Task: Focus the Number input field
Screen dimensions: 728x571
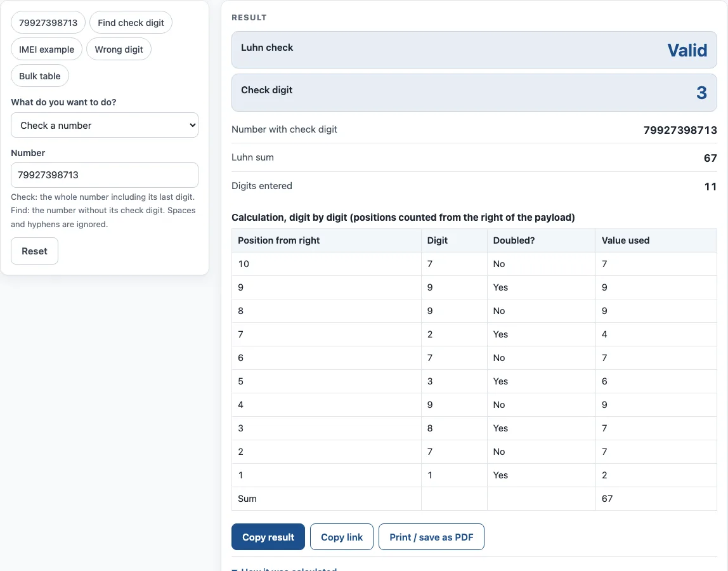Action: [105, 175]
